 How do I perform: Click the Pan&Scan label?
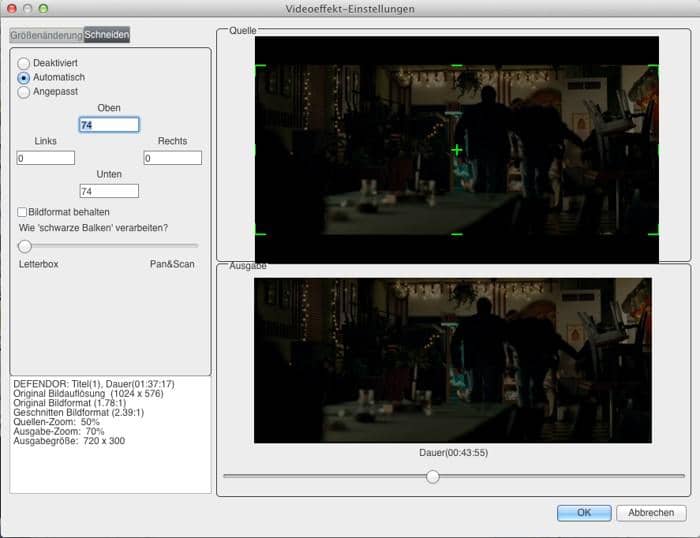[172, 264]
